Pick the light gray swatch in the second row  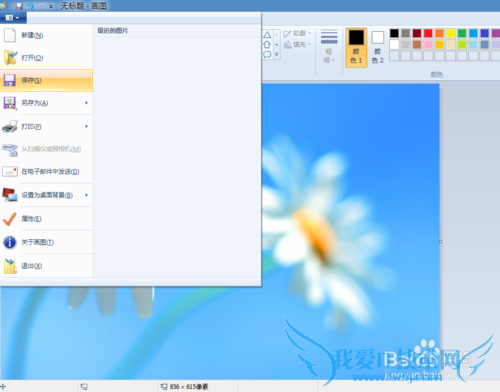(406, 44)
